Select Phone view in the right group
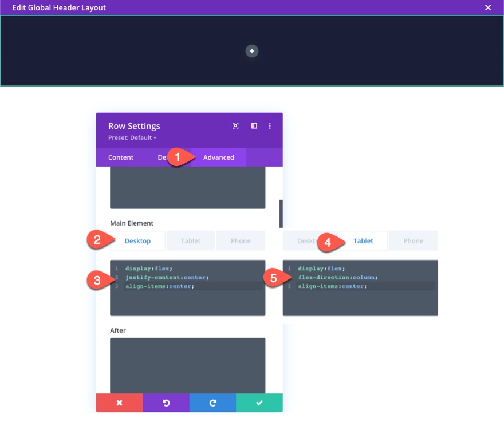The image size is (504, 422). click(x=413, y=240)
